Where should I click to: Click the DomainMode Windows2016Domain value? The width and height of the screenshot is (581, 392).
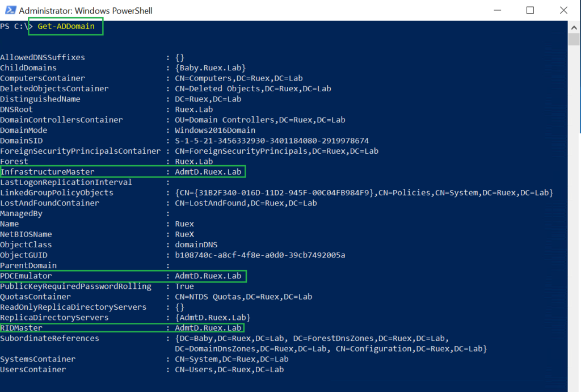click(215, 130)
